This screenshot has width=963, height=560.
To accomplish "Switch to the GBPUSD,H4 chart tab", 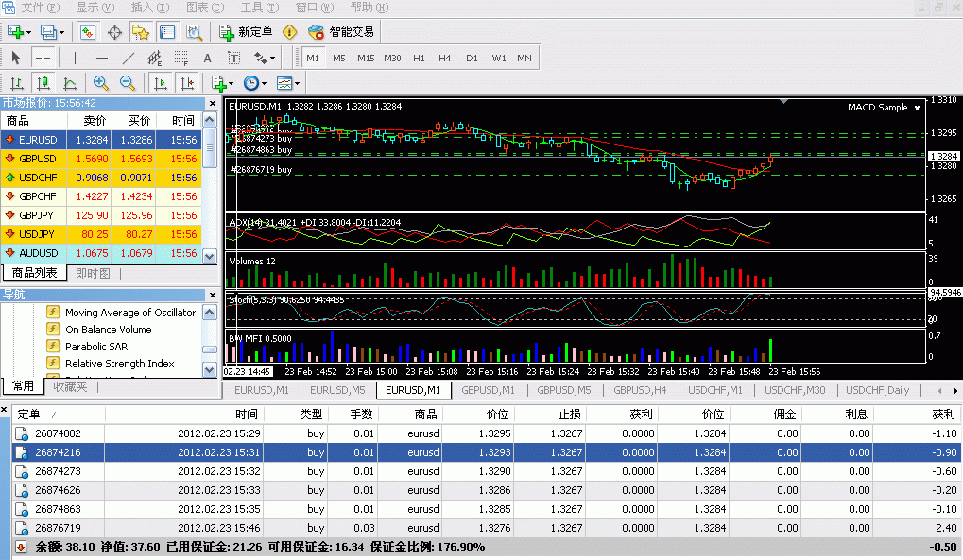I will pyautogui.click(x=640, y=390).
